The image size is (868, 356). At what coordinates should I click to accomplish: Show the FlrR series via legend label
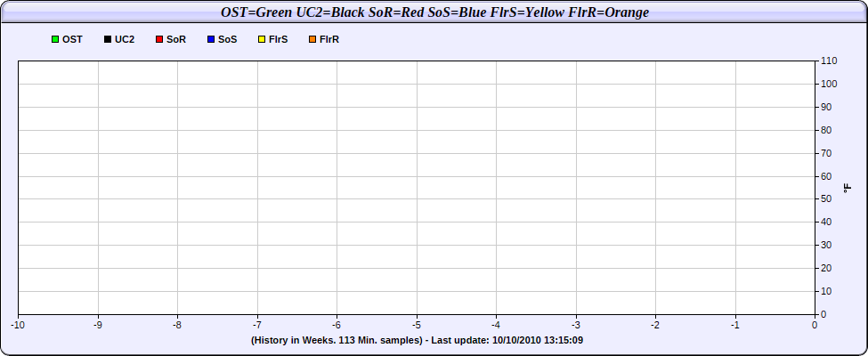tap(329, 40)
